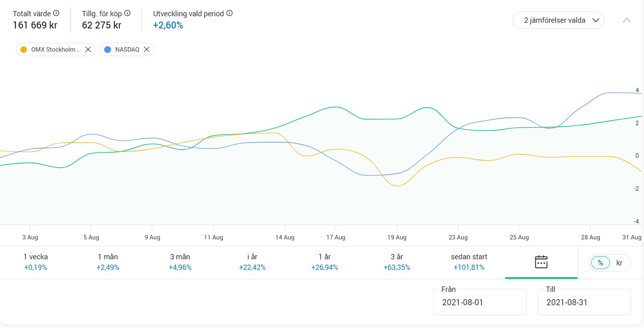Collapse the chart panel with chevron
The height and width of the screenshot is (328, 644).
(627, 20)
